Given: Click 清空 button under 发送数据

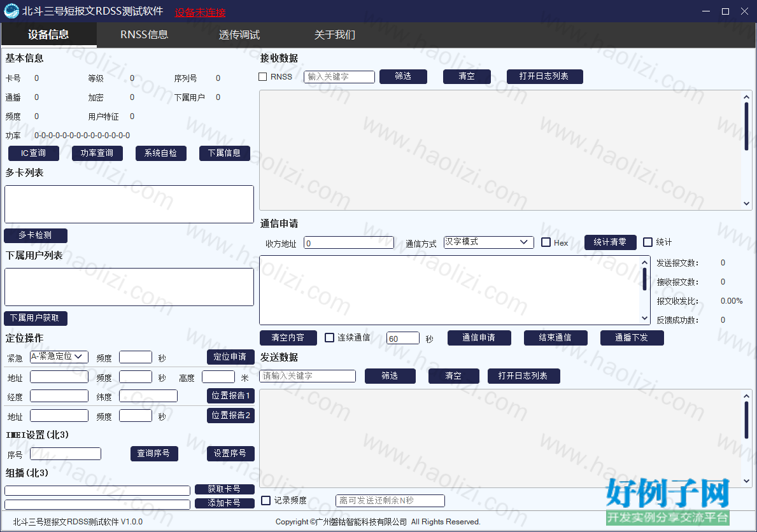Looking at the screenshot, I should tap(454, 376).
